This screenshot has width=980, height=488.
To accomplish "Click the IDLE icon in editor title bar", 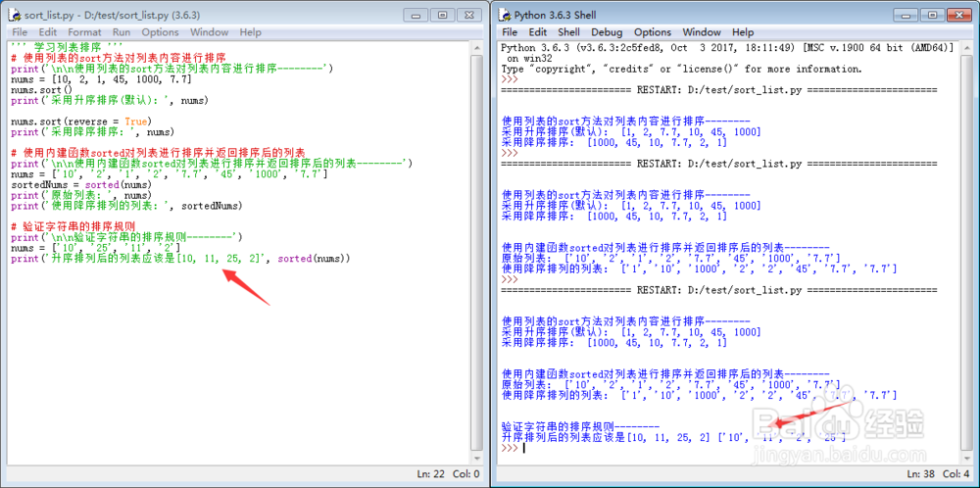I will [x=15, y=15].
